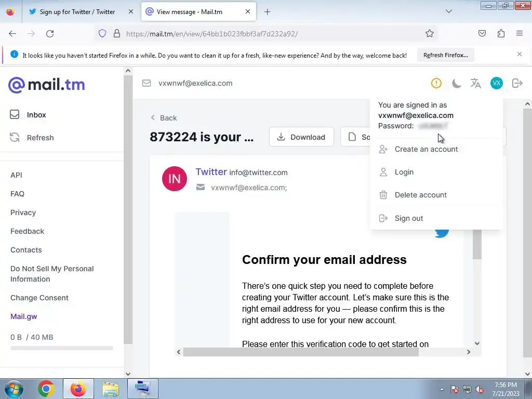
Task: Open the Privacy page
Action: [x=23, y=212]
